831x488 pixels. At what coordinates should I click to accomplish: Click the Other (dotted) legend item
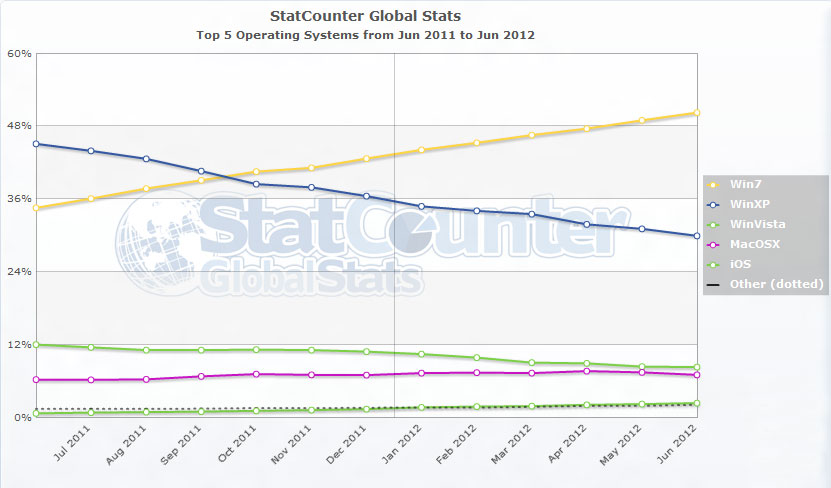click(765, 284)
